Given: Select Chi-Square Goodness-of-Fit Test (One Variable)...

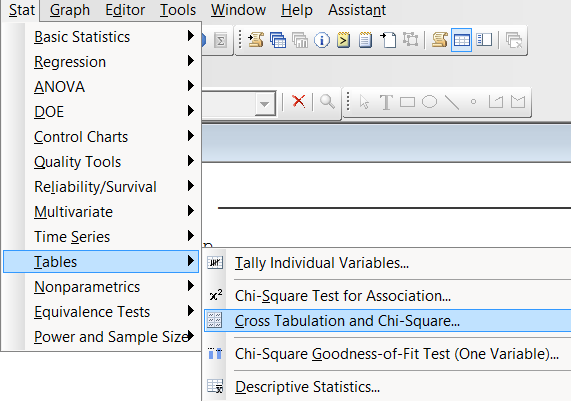Looking at the screenshot, I should [x=387, y=354].
